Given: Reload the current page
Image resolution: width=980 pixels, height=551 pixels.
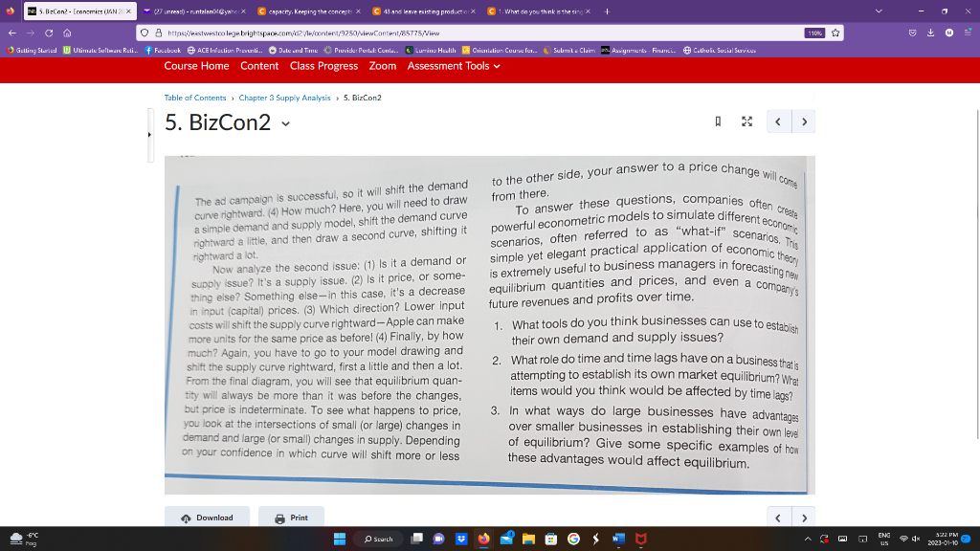Looking at the screenshot, I should tap(49, 33).
